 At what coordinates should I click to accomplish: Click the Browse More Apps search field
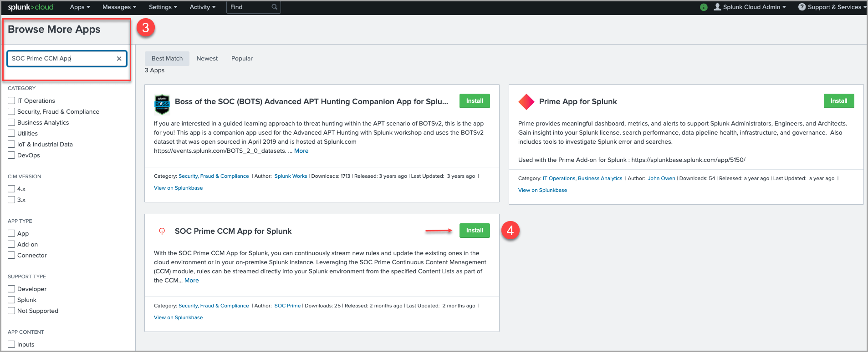[61, 59]
